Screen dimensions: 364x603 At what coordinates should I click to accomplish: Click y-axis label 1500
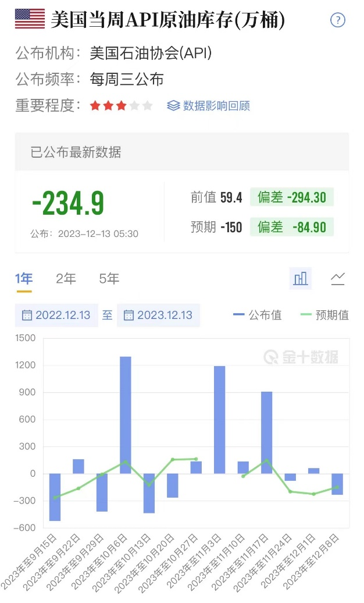25,338
